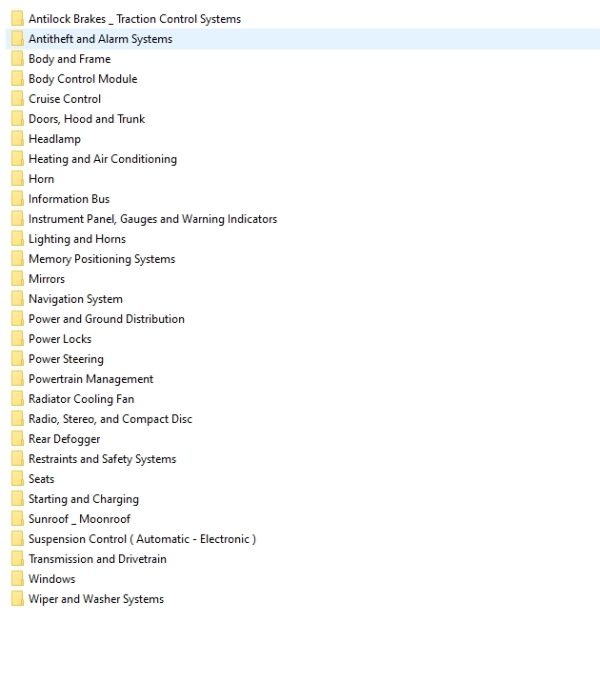Viewport: 600px width, 682px height.
Task: Select the Seats folder icon
Action: click(17, 479)
